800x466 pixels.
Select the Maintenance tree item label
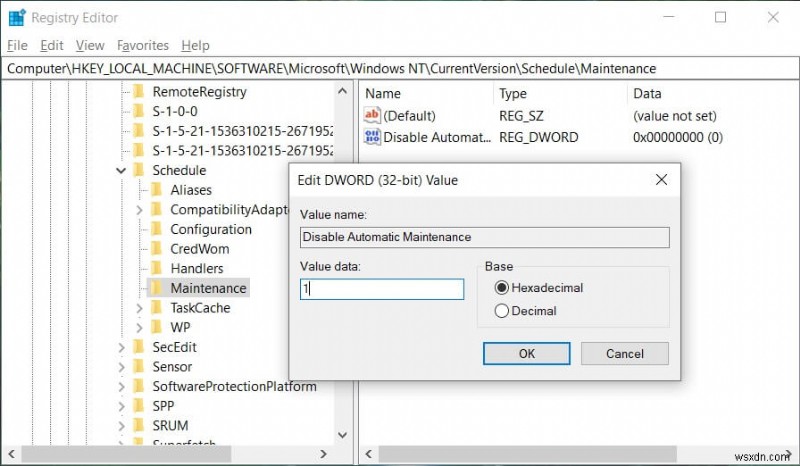tap(208, 288)
